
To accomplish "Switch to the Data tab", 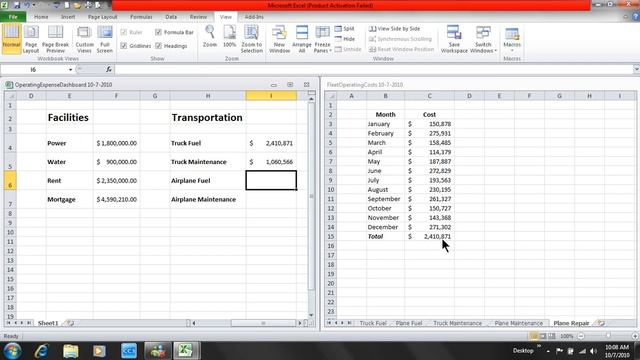I will point(171,17).
